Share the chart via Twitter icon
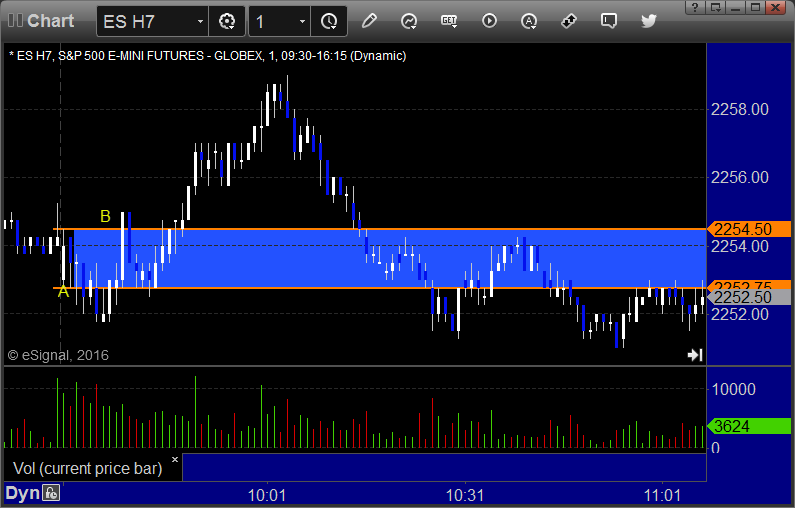795x508 pixels. tap(648, 21)
